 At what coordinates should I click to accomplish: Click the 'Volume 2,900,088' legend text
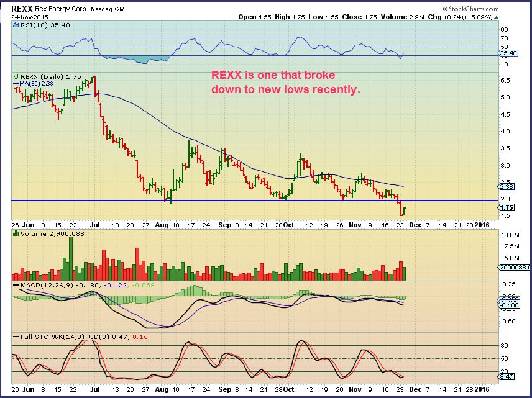point(52,233)
